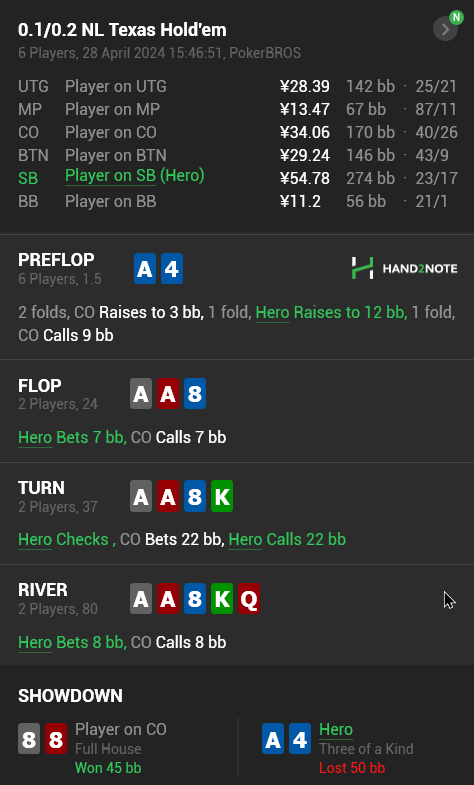
Task: Click Hero link in river action
Action: click(x=35, y=642)
